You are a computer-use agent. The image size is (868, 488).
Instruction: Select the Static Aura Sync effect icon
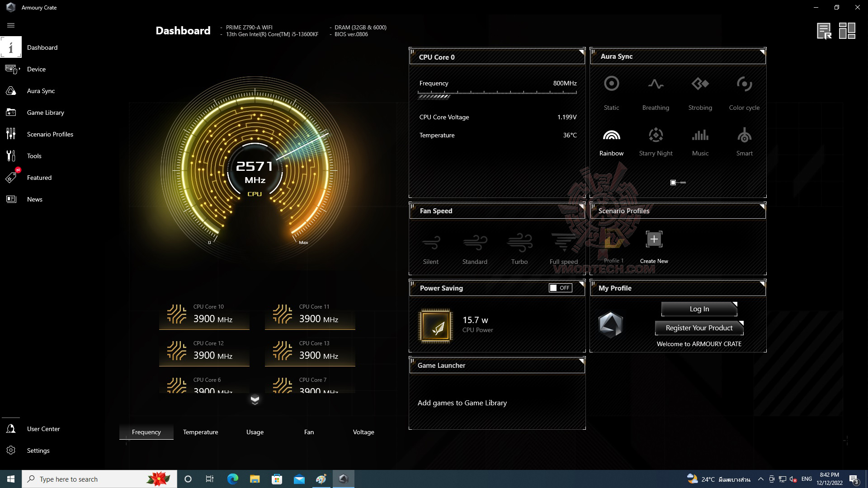(x=611, y=84)
